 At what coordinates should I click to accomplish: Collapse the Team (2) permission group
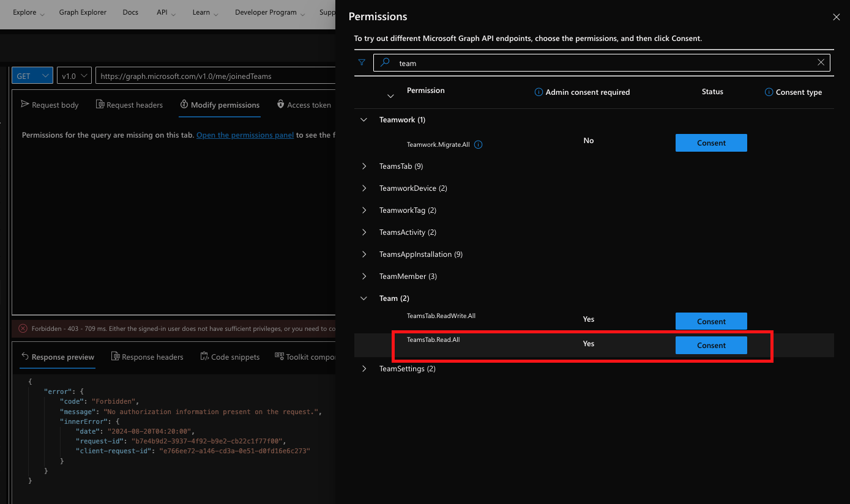tap(364, 298)
